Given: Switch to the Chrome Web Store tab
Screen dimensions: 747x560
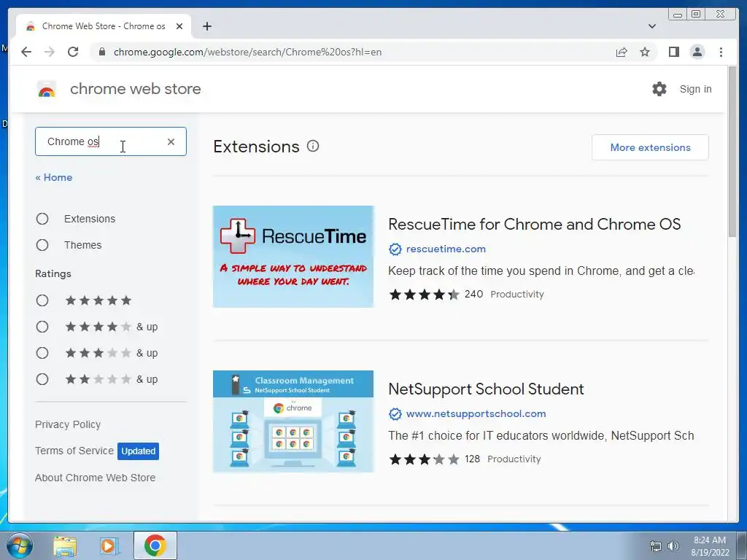Looking at the screenshot, I should 104,26.
